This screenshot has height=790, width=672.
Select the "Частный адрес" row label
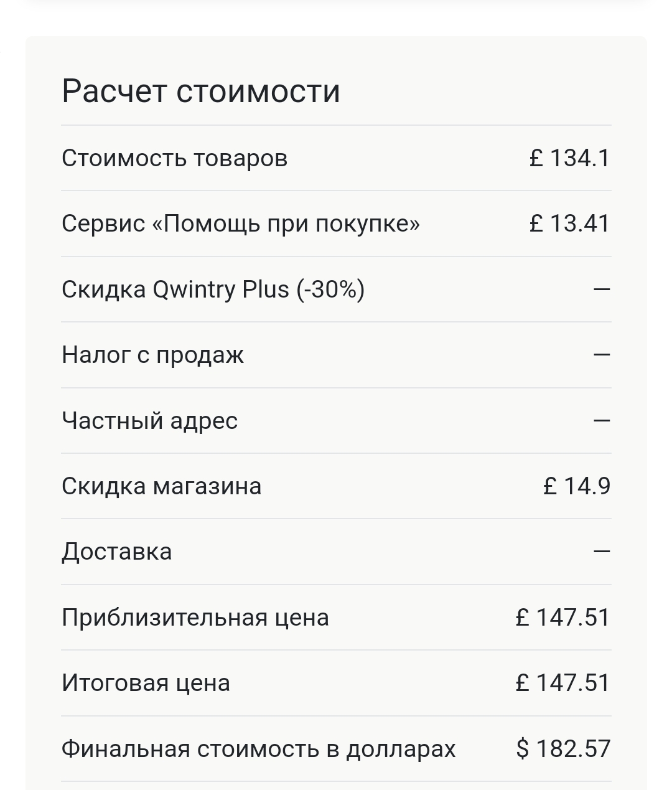click(x=149, y=421)
